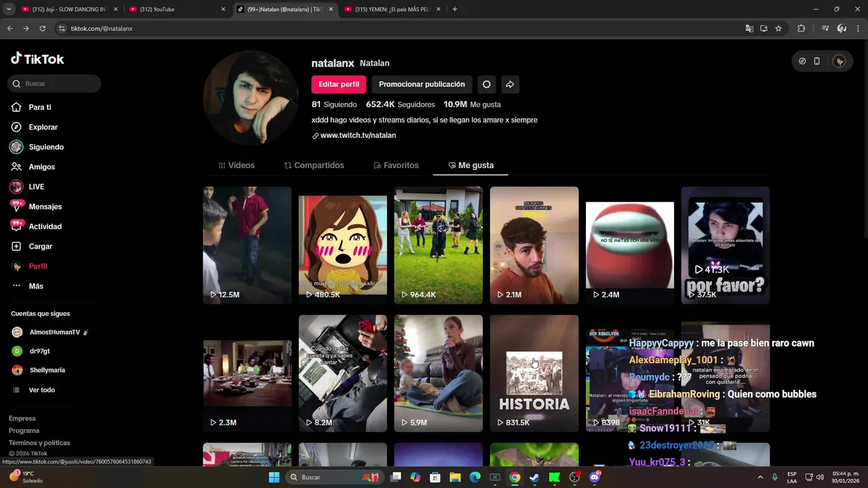Viewport: 868px width, 488px height.
Task: Reload the page
Action: pos(42,28)
